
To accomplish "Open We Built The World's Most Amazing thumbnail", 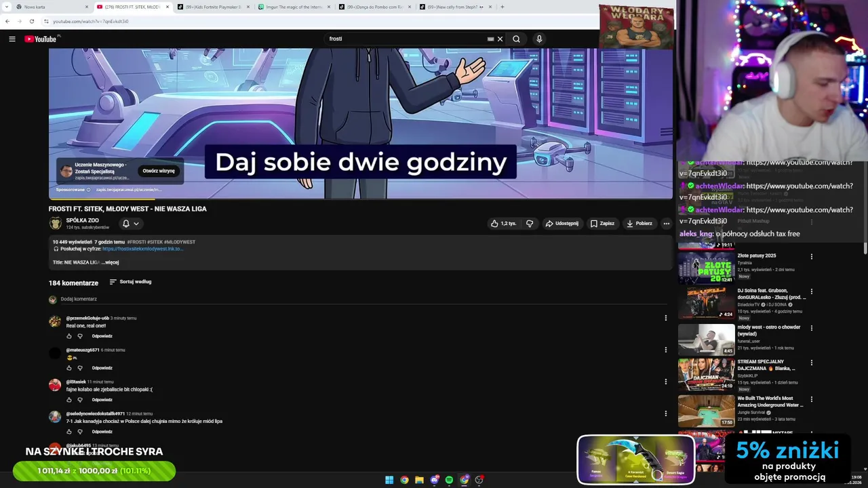I will (x=706, y=411).
